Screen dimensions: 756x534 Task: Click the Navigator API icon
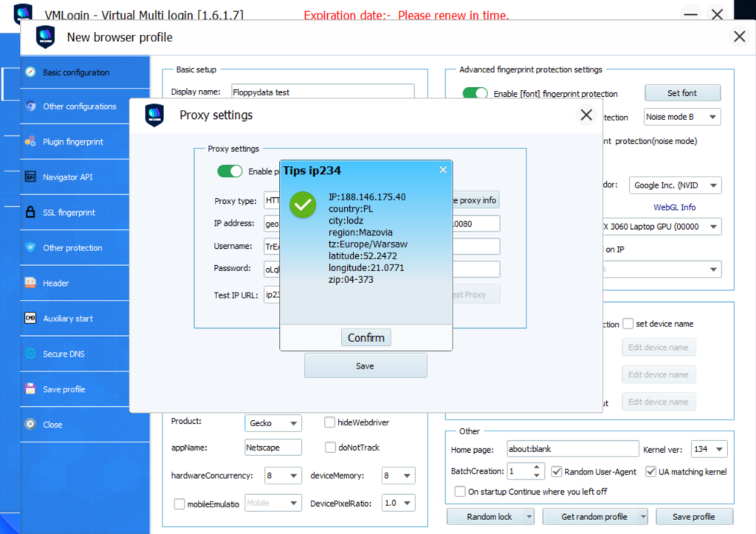tap(30, 177)
